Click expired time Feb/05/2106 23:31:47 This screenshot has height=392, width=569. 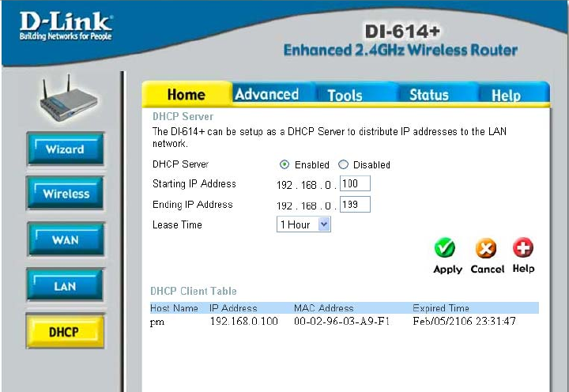(464, 321)
